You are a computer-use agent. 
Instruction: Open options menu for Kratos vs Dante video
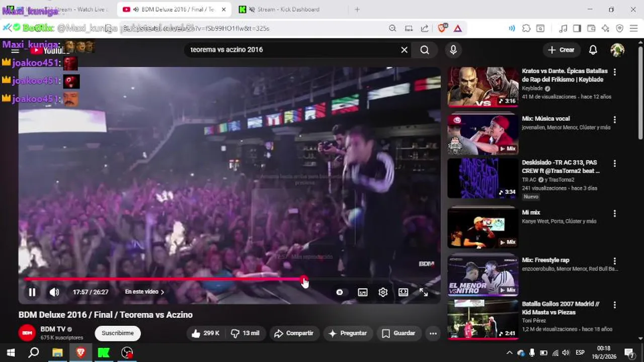(x=614, y=72)
